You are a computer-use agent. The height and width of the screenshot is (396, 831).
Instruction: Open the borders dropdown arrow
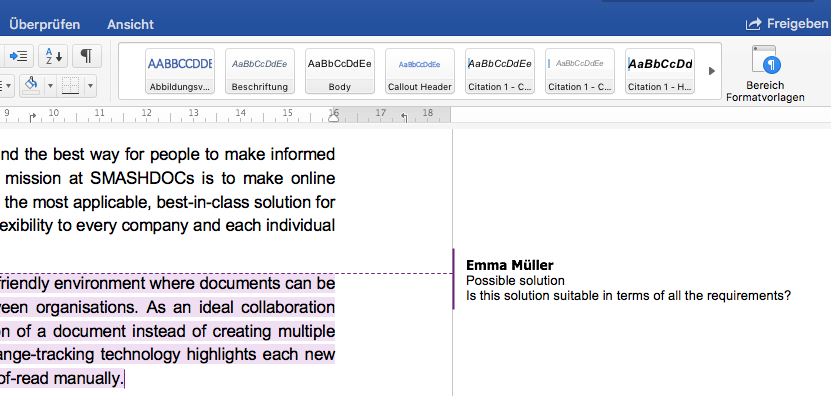click(90, 85)
